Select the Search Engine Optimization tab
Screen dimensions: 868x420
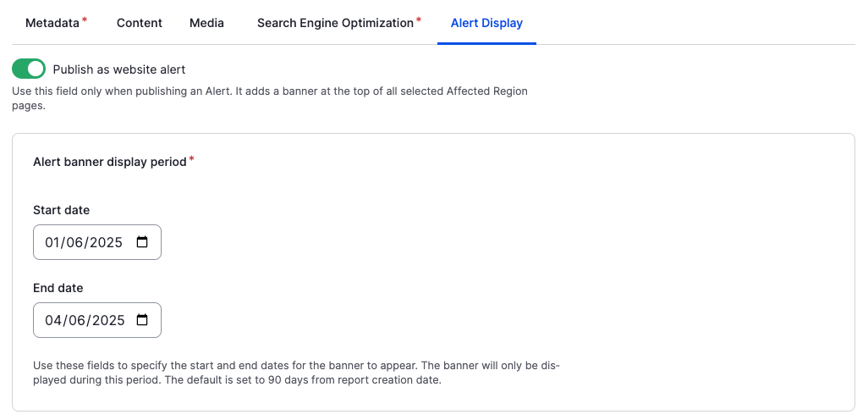(335, 23)
